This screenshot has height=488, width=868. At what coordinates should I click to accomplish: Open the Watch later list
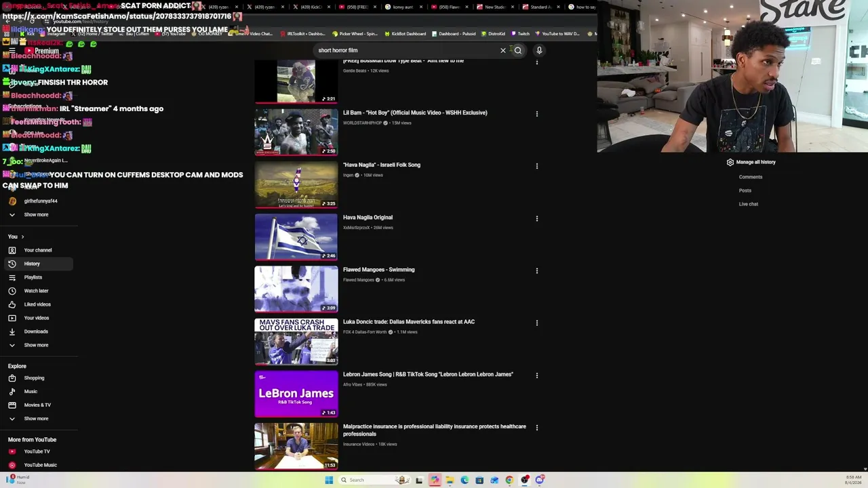(37, 291)
